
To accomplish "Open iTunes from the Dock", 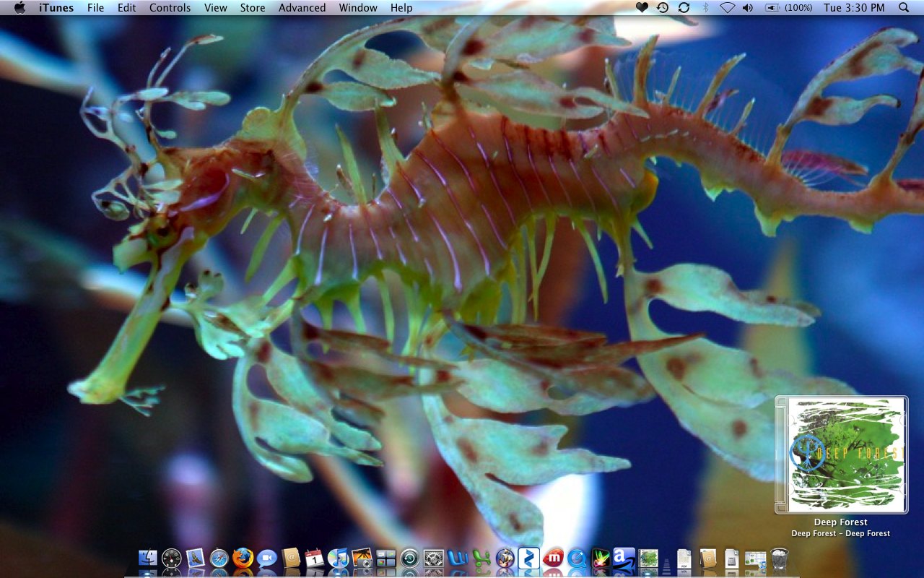I will 338,558.
